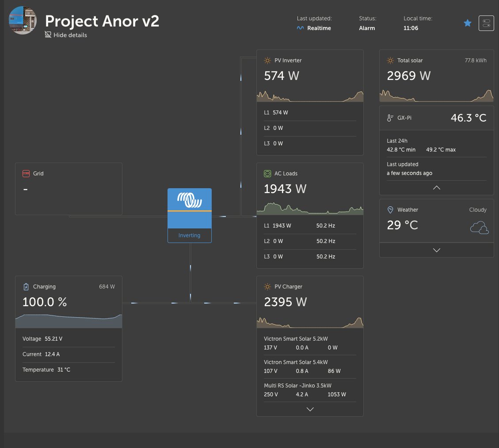Click the PV Inverter L3 0 W row
Viewport: 499px width, 448px height.
(310, 144)
